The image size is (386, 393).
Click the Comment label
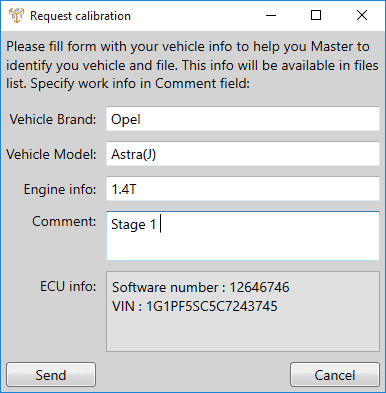coord(64,221)
